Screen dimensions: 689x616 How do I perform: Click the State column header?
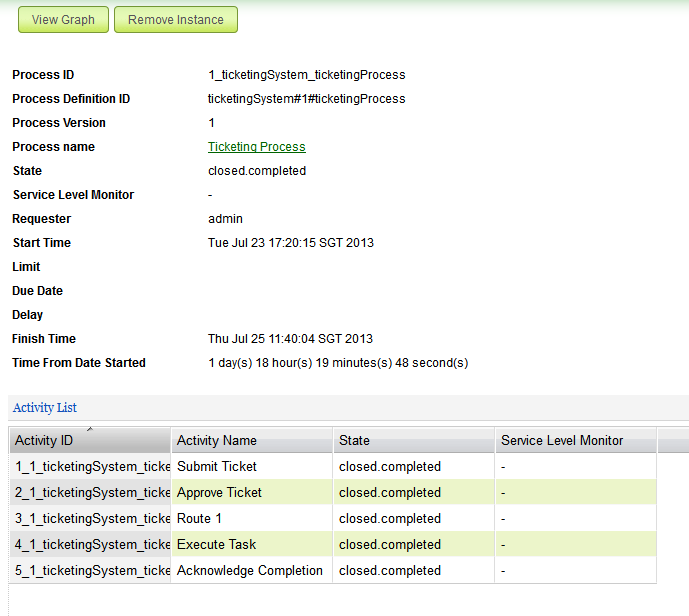pyautogui.click(x=413, y=440)
